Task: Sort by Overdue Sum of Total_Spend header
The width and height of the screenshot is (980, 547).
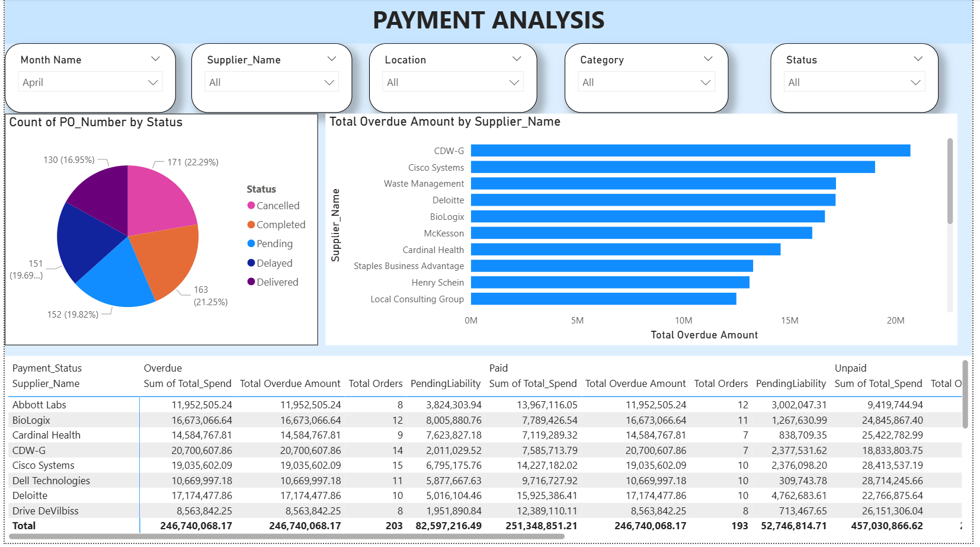Action: 187,383
